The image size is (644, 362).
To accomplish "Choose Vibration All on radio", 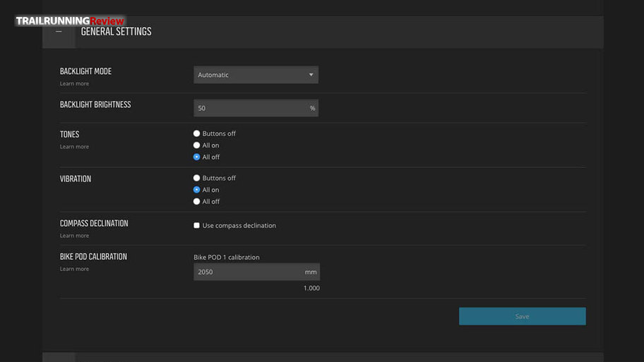I will [196, 190].
